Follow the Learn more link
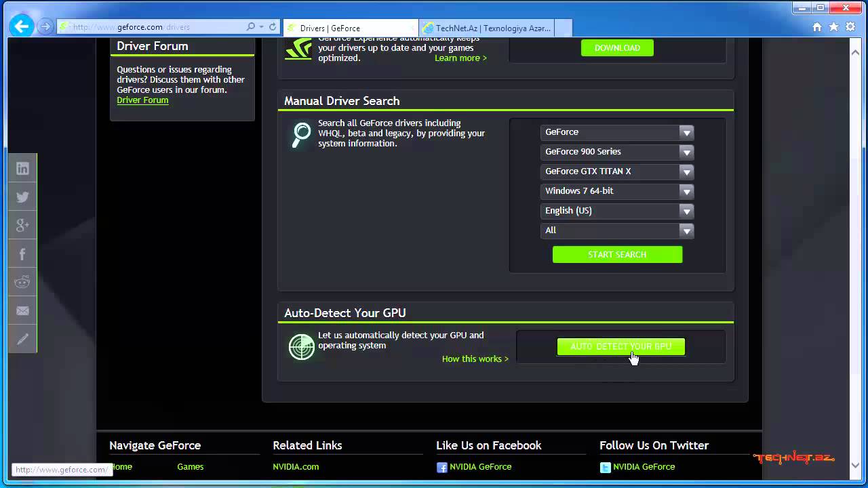868x488 pixels. pyautogui.click(x=460, y=58)
